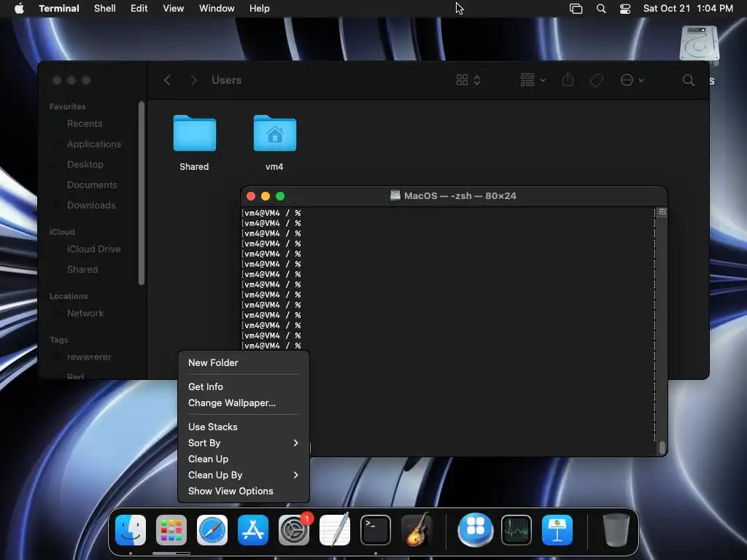This screenshot has width=747, height=560.
Task: Open the Edit menu
Action: point(139,9)
